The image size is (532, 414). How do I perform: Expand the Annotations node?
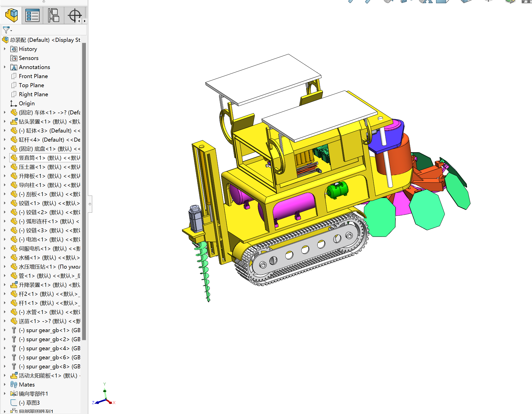pos(5,67)
